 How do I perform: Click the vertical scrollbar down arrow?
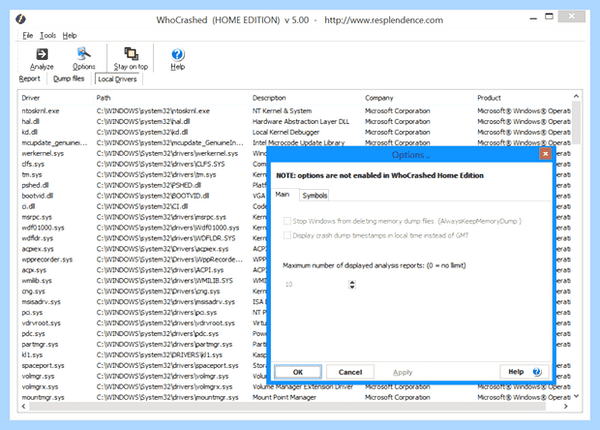pos(576,396)
